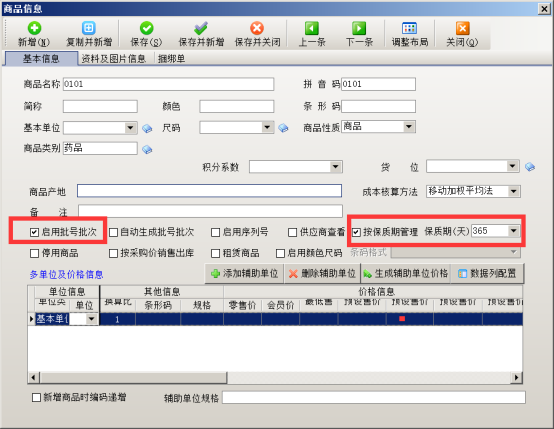Click the green check 保存 icon
Screen dimensions: 554x429
(x=146, y=28)
